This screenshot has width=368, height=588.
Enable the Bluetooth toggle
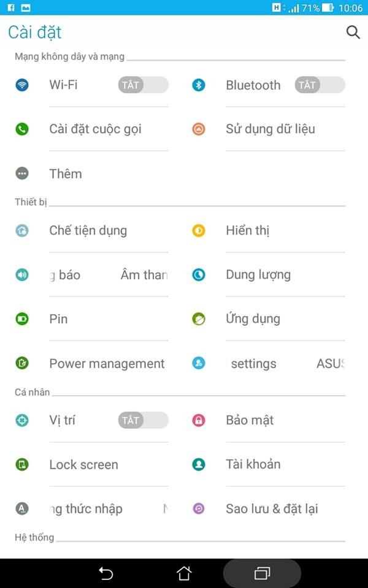[x=320, y=85]
